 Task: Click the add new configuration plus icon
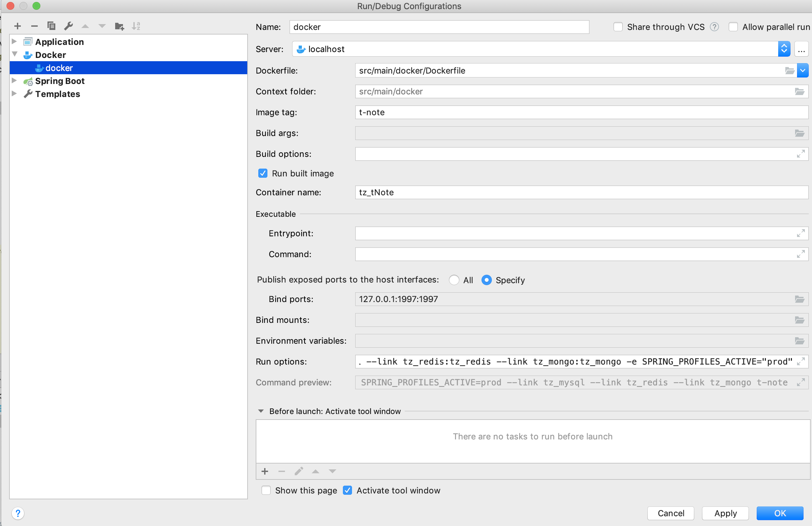[x=17, y=26]
